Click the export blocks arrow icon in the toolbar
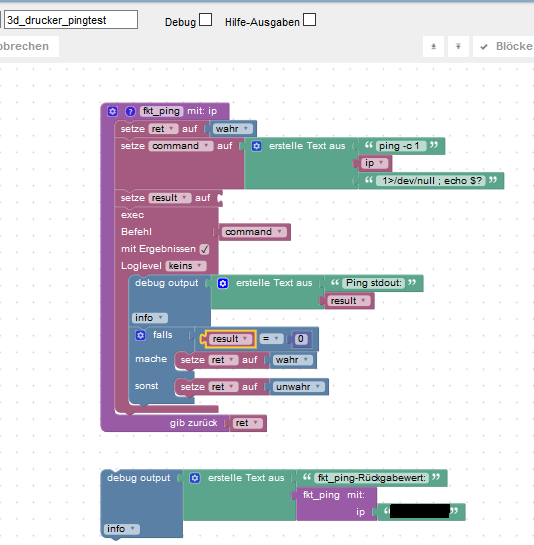This screenshot has height=545, width=534. (x=434, y=46)
